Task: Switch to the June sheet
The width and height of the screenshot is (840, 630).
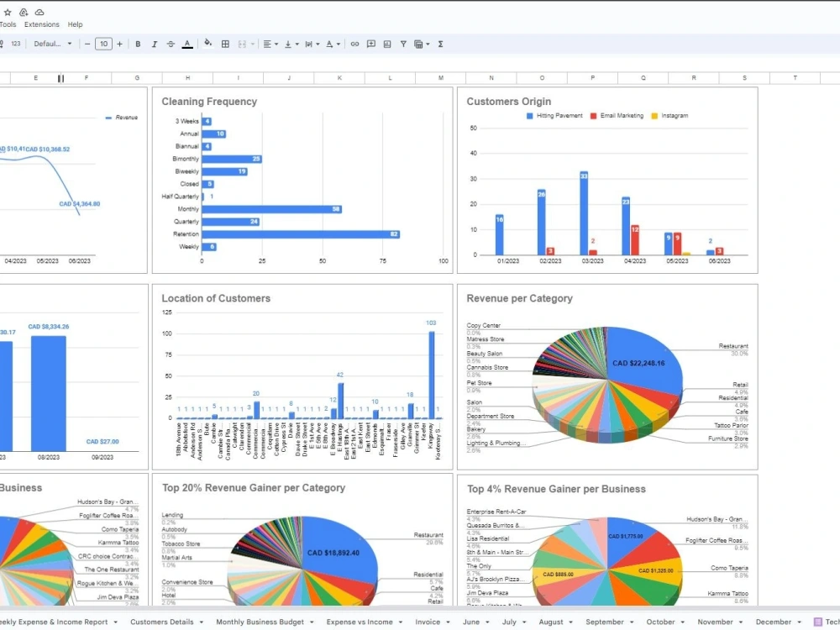Action: coord(471,622)
